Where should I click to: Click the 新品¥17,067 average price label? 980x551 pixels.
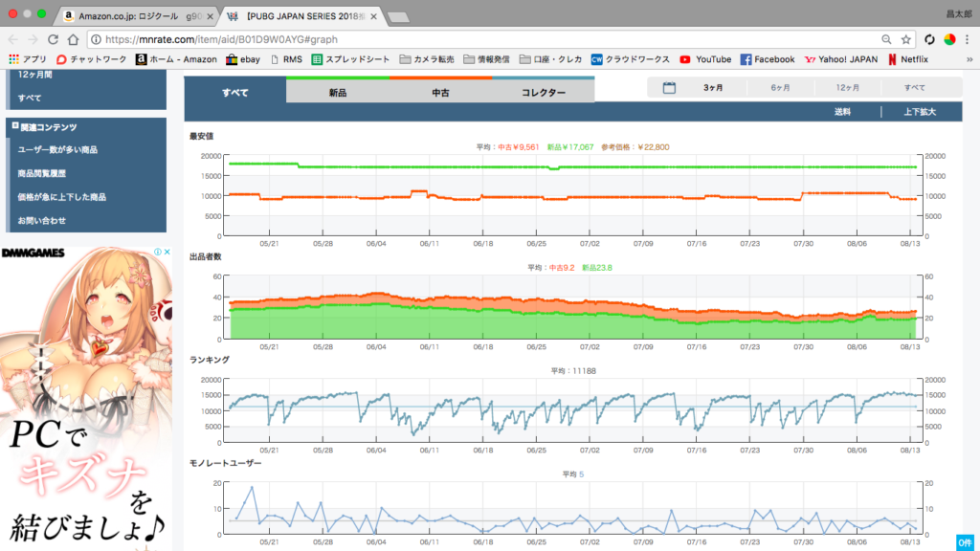coord(570,147)
